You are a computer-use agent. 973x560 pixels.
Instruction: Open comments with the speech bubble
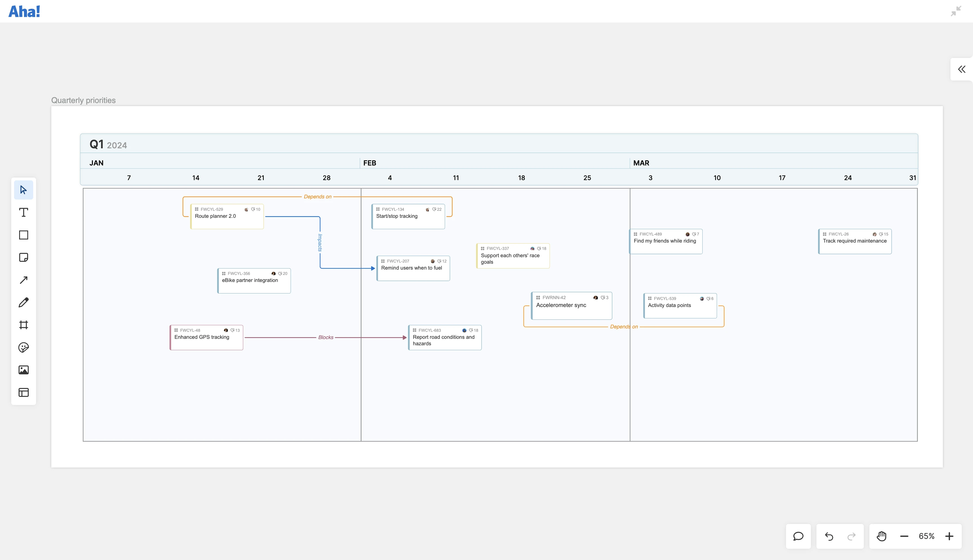click(798, 536)
